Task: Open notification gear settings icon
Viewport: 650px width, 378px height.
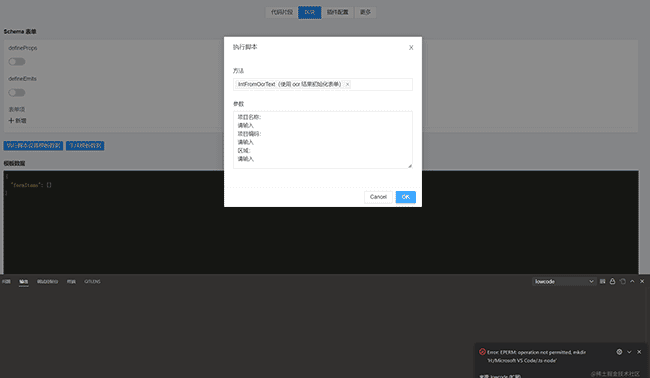Action: (619, 351)
